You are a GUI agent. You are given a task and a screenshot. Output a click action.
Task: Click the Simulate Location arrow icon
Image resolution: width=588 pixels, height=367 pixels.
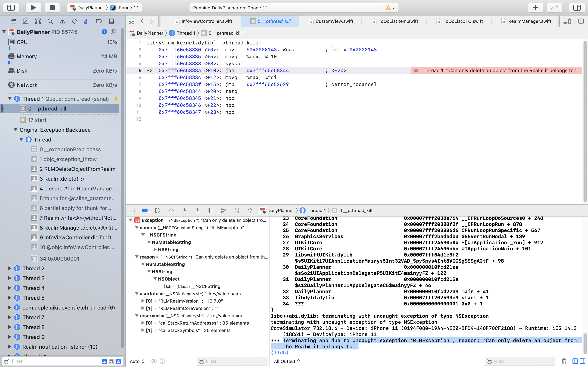click(x=249, y=210)
